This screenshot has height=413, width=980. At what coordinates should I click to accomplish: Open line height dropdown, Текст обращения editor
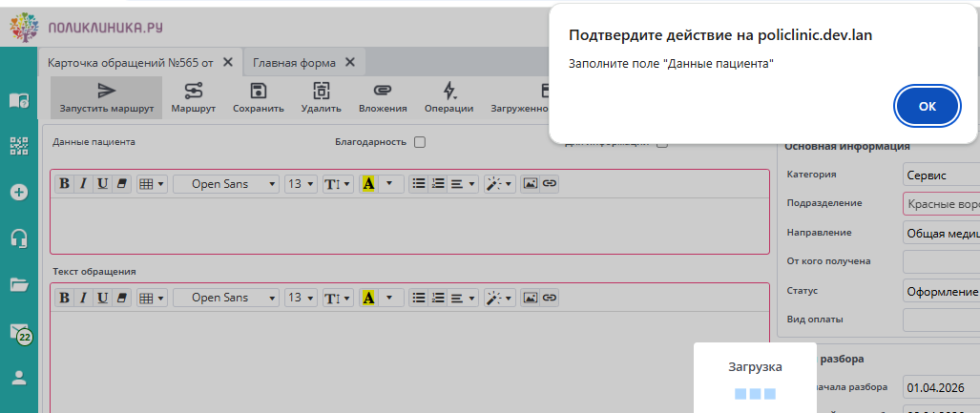pos(338,298)
